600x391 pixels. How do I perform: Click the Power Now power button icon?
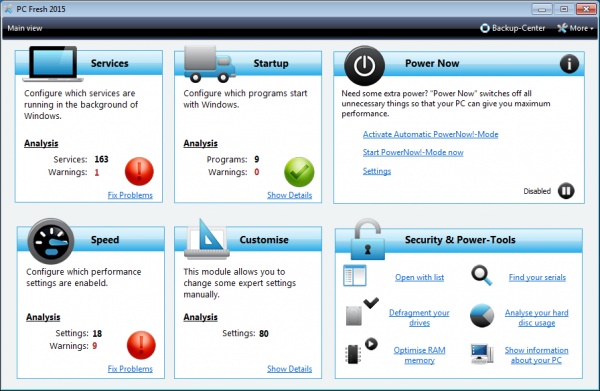tap(364, 65)
